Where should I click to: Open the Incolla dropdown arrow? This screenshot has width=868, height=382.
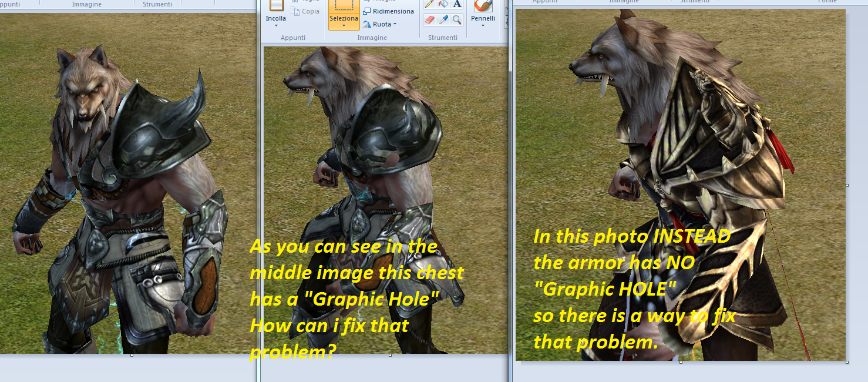pos(276,25)
